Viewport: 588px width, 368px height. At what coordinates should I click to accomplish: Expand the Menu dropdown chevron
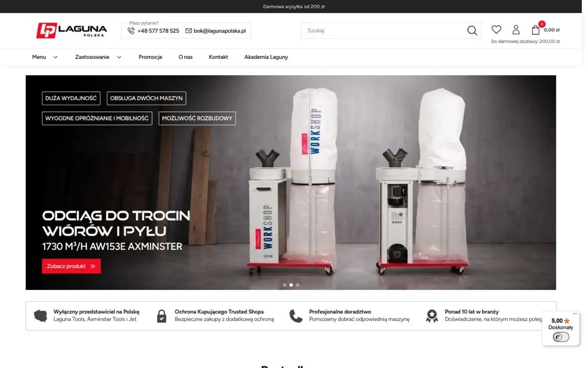point(55,57)
